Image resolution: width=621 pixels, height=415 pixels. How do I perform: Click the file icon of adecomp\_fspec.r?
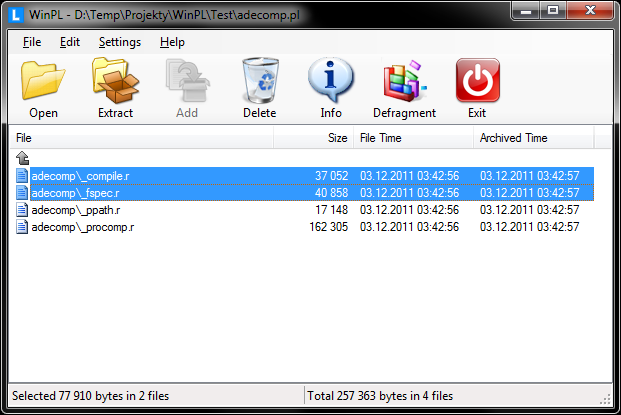[22, 193]
